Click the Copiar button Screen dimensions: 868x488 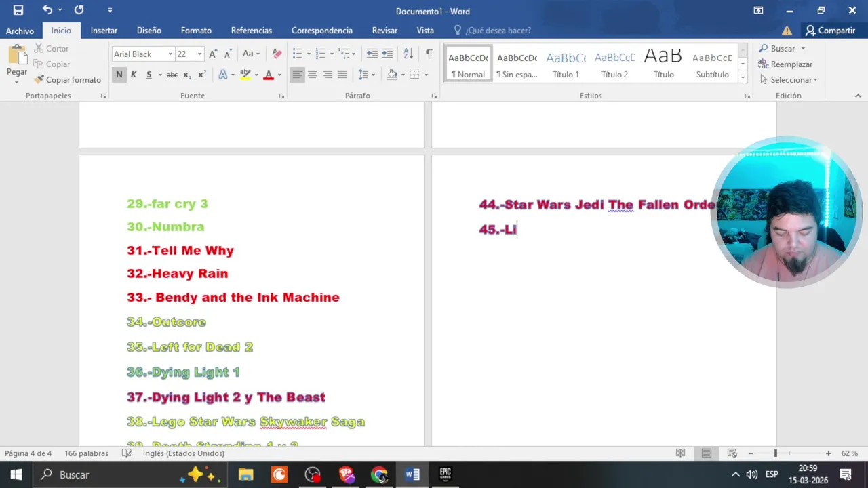[52, 64]
